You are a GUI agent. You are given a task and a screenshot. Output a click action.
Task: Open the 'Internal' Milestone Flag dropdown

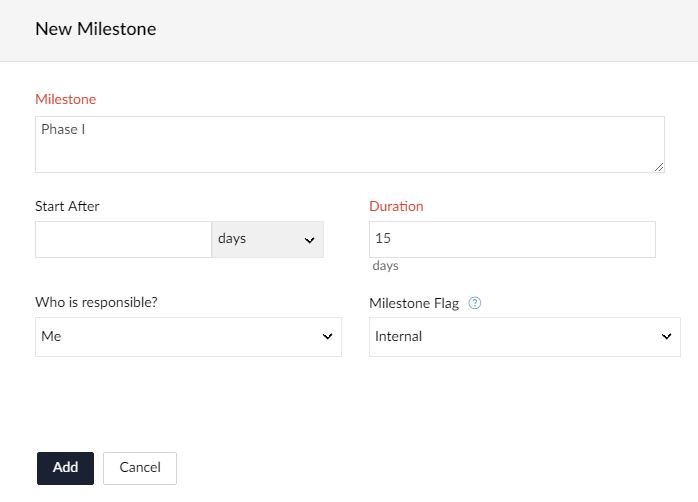pyautogui.click(x=524, y=337)
